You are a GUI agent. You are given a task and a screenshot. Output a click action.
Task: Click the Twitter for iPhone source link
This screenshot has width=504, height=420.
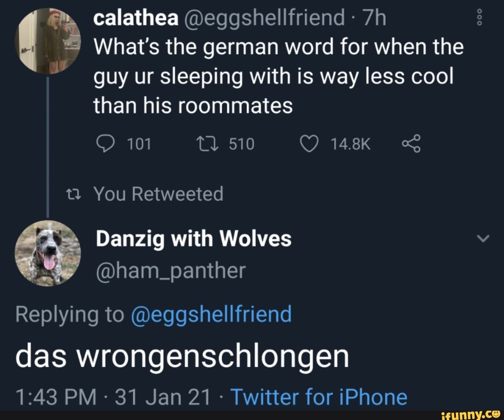tap(319, 397)
